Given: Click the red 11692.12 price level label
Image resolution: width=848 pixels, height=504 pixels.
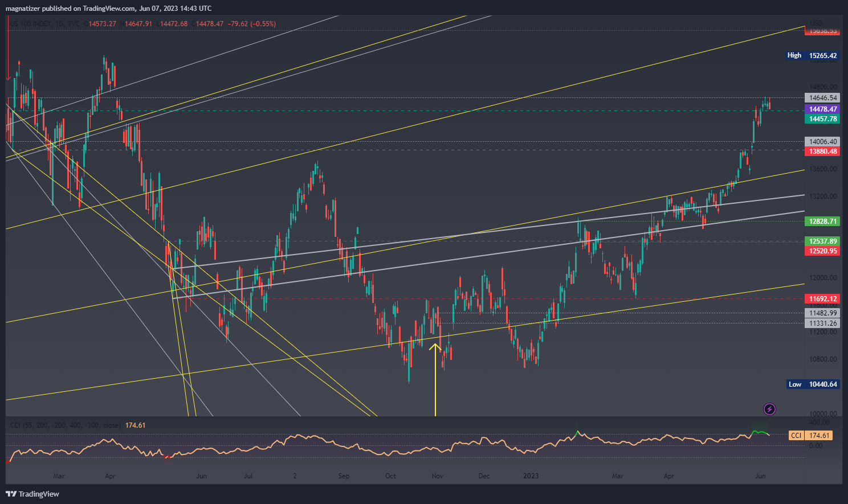Looking at the screenshot, I should point(822,298).
